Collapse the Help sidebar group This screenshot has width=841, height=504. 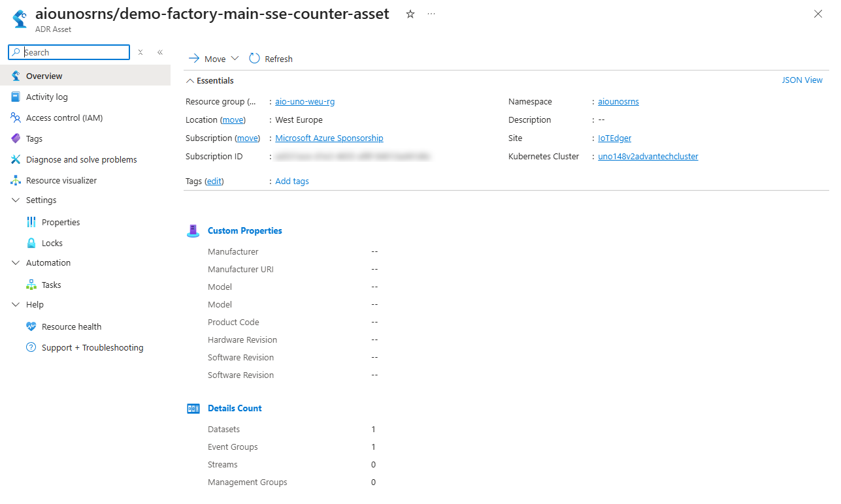(x=16, y=305)
